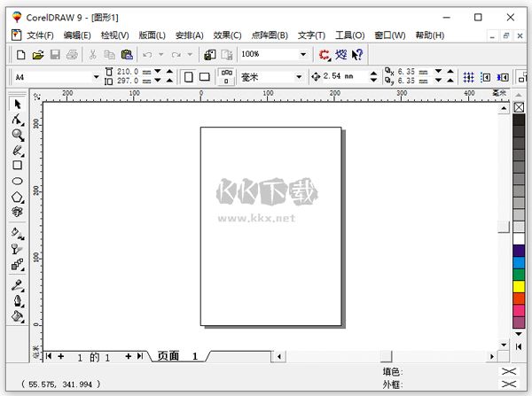Click the What's This help pointer
532x396 pixels.
[x=357, y=55]
